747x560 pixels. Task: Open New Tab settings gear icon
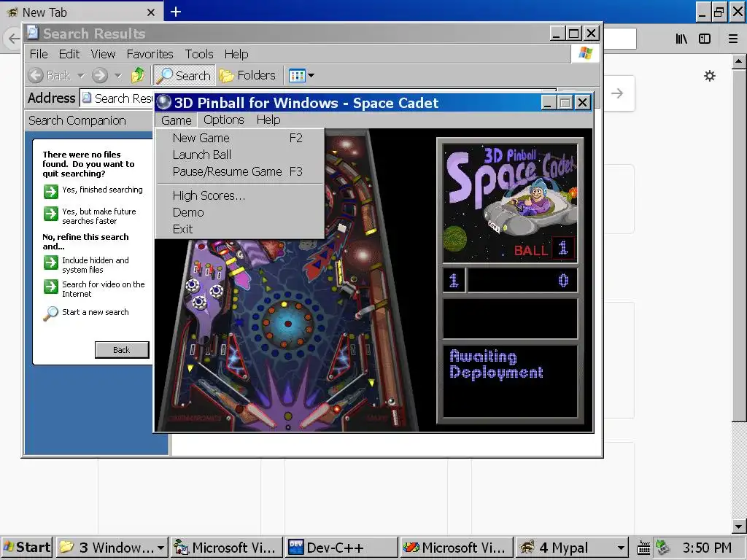(x=710, y=76)
